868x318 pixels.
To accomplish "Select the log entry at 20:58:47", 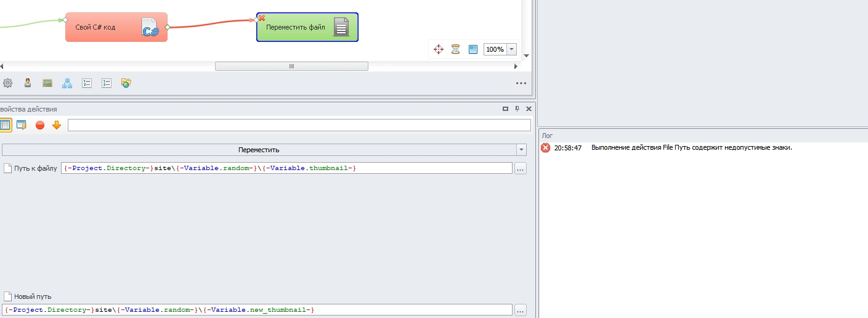I will [x=703, y=148].
